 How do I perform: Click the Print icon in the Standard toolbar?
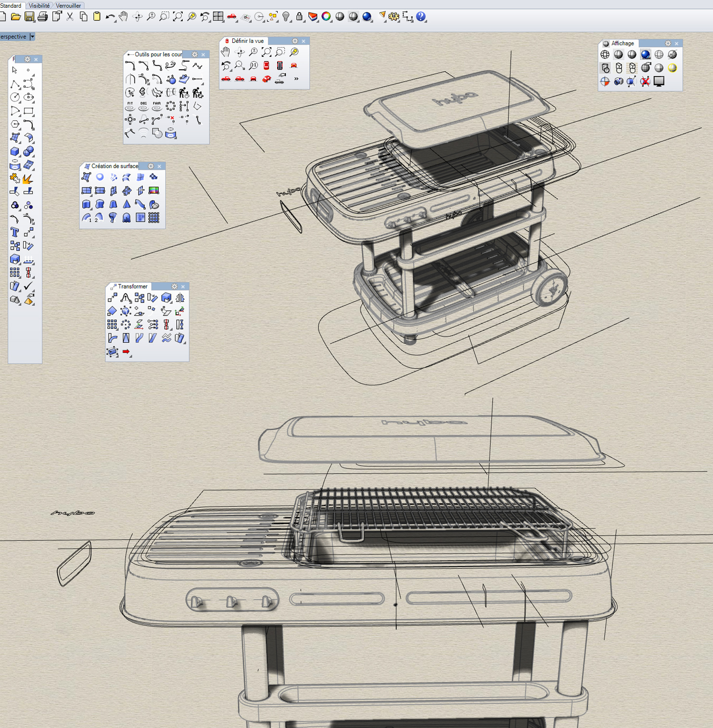[42, 17]
